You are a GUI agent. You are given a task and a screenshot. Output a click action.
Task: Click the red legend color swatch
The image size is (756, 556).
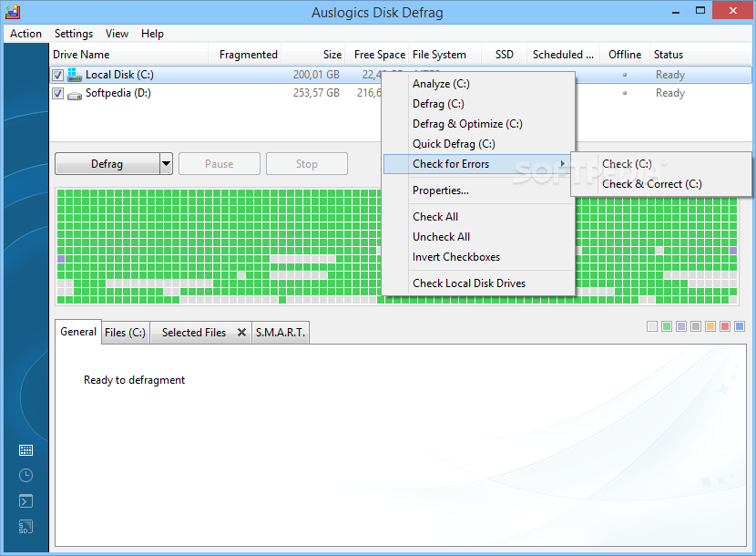pos(725,326)
